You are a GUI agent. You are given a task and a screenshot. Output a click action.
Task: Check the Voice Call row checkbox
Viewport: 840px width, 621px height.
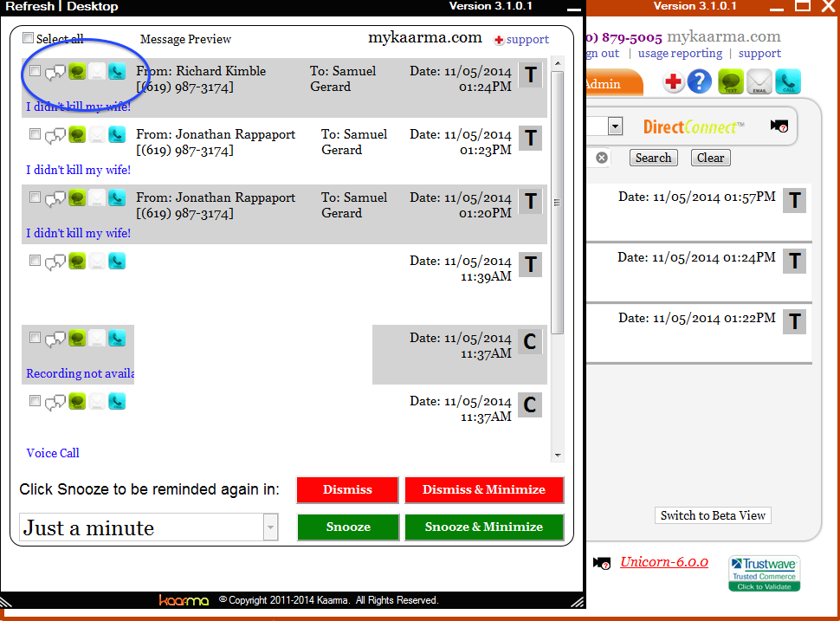click(35, 401)
